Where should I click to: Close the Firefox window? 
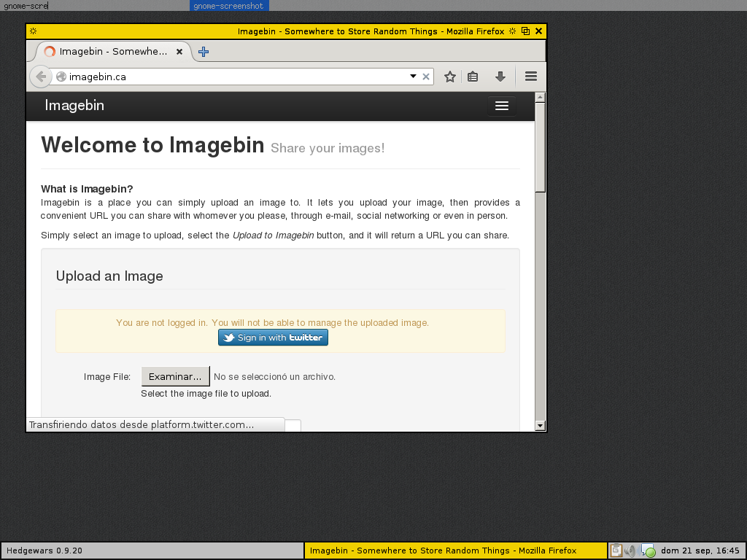pos(539,31)
